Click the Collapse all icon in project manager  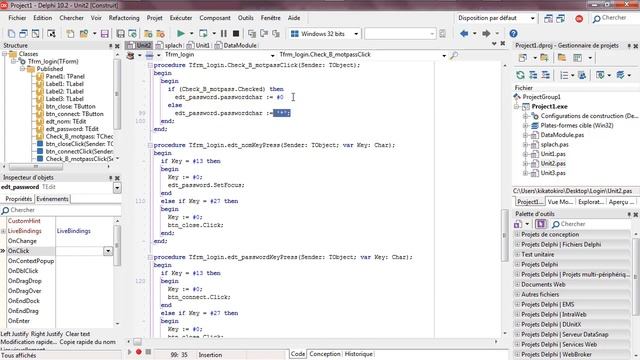coord(546,75)
